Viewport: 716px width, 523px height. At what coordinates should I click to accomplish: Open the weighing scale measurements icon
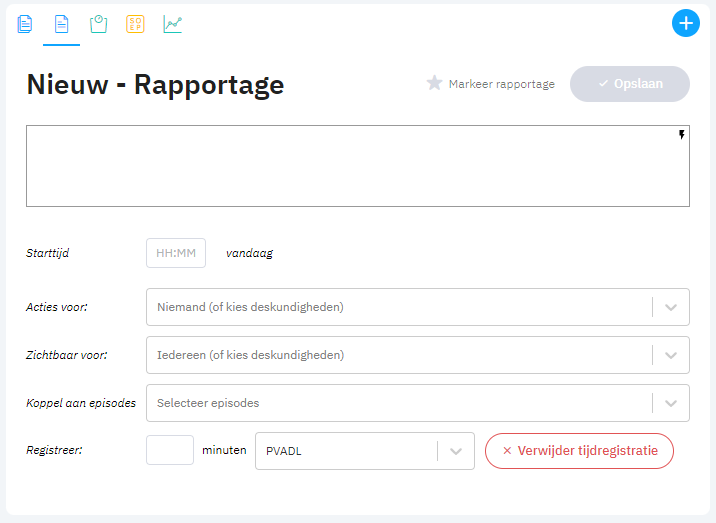tap(98, 24)
